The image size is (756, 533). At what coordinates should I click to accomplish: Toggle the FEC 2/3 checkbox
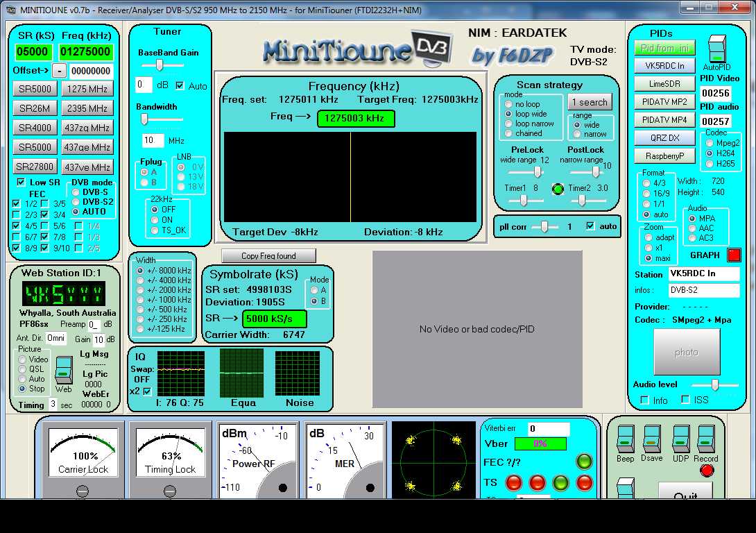[17, 214]
